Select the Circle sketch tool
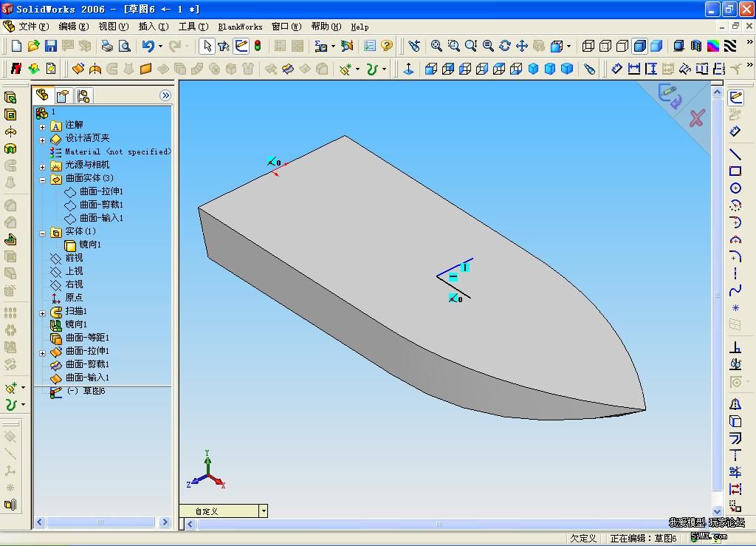756x546 pixels. 735,188
